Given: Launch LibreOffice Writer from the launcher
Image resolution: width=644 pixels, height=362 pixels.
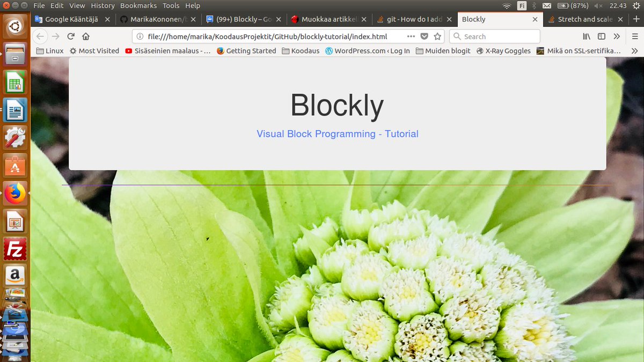Looking at the screenshot, I should (15, 110).
